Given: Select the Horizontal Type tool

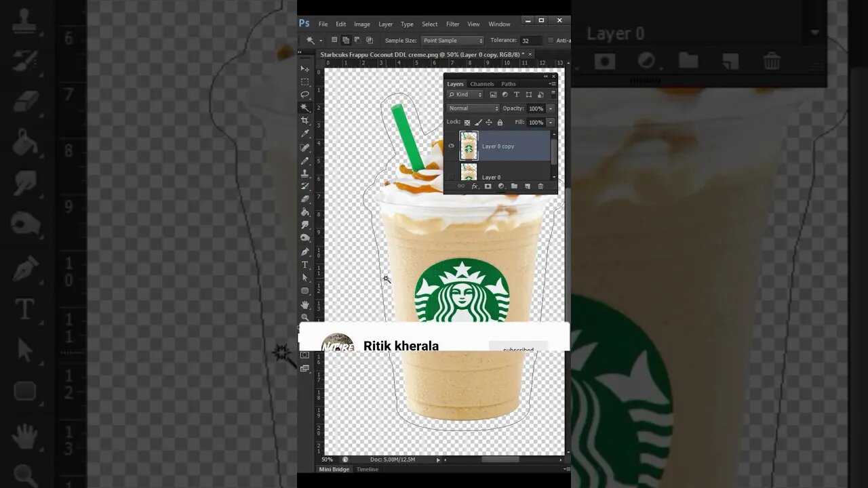Looking at the screenshot, I should tap(305, 264).
